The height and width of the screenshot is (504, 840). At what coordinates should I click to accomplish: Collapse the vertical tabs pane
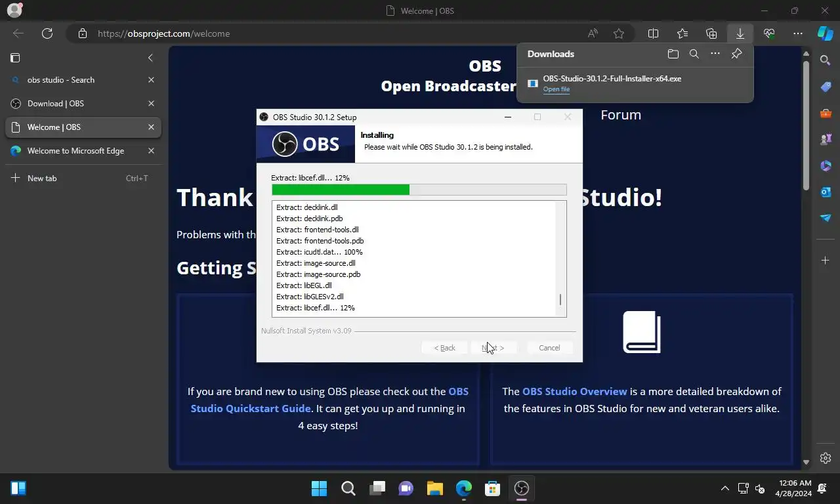[150, 58]
